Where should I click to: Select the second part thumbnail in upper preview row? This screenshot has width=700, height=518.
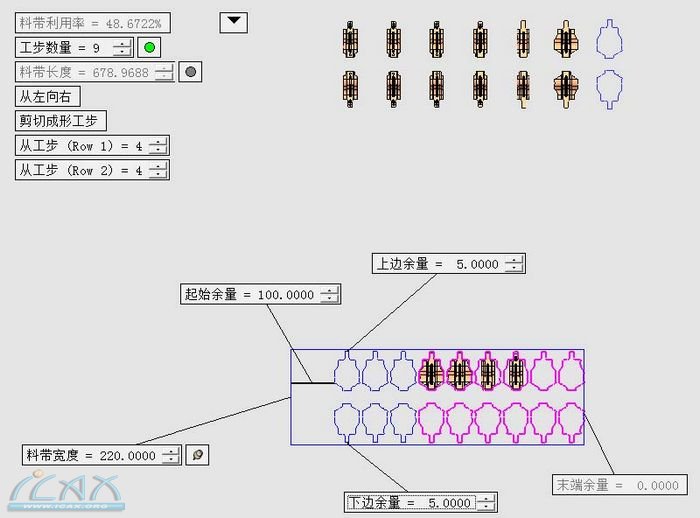pos(393,39)
